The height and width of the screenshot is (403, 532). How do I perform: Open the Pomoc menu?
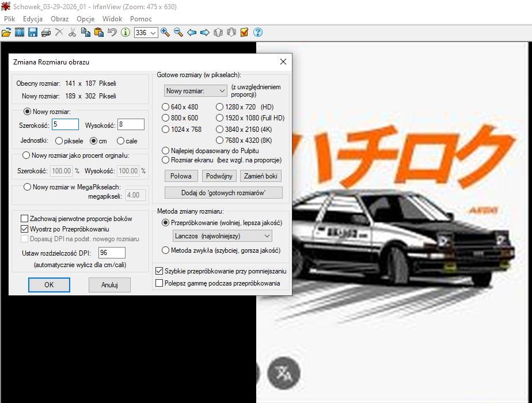[x=141, y=19]
